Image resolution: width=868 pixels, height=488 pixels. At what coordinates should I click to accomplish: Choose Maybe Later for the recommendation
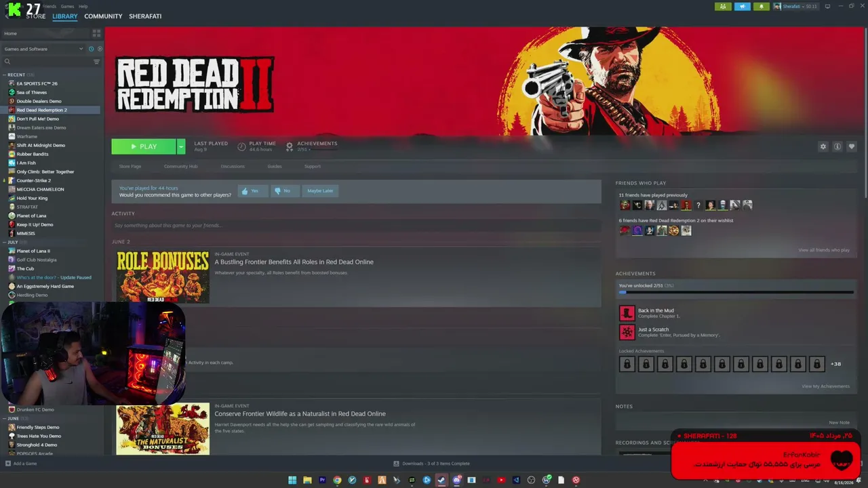[x=320, y=191]
